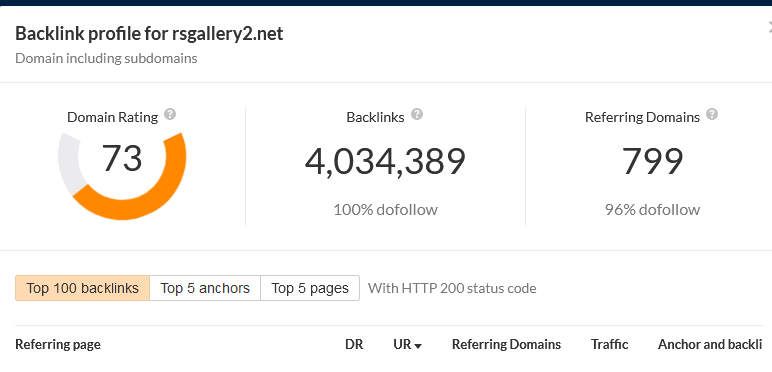This screenshot has height=372, width=772.
Task: Click the Domain Rating 73 gauge
Action: pos(122,176)
